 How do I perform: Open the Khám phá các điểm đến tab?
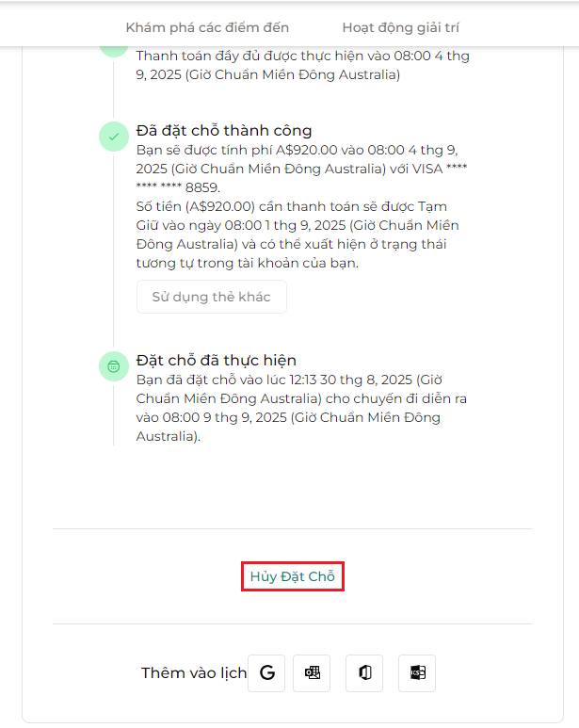(207, 27)
